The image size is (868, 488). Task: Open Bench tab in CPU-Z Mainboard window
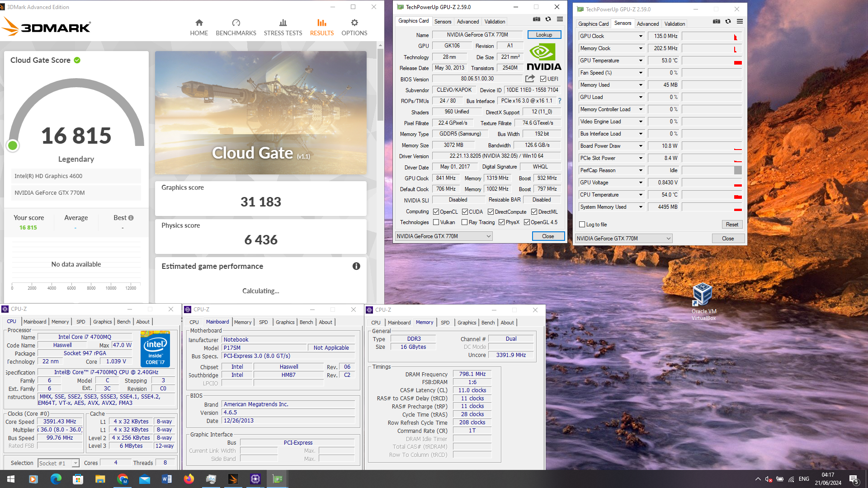coord(306,322)
